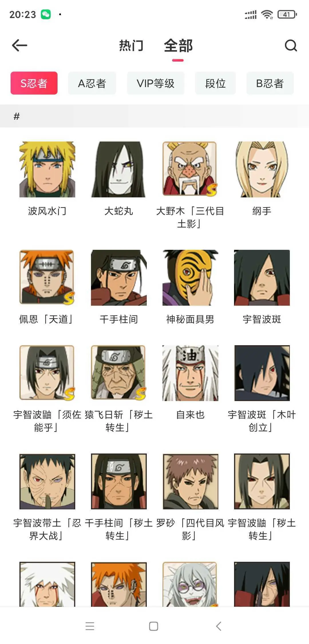Viewport: 309px width, 644px height.
Task: Select the 佩恩「天道」 avatar
Action: pos(47,278)
